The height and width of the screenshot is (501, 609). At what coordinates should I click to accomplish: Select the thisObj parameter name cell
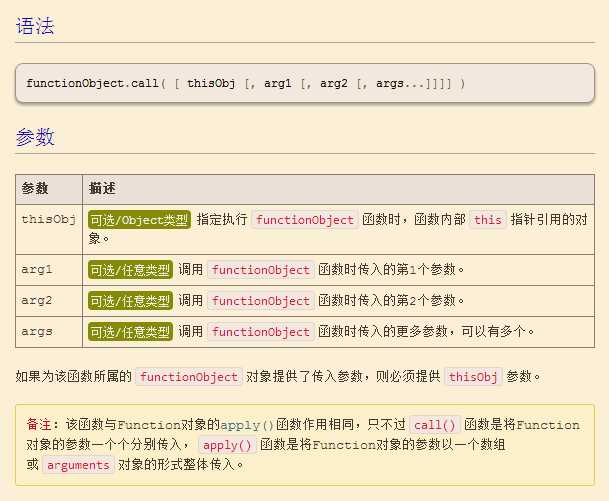pyautogui.click(x=48, y=220)
